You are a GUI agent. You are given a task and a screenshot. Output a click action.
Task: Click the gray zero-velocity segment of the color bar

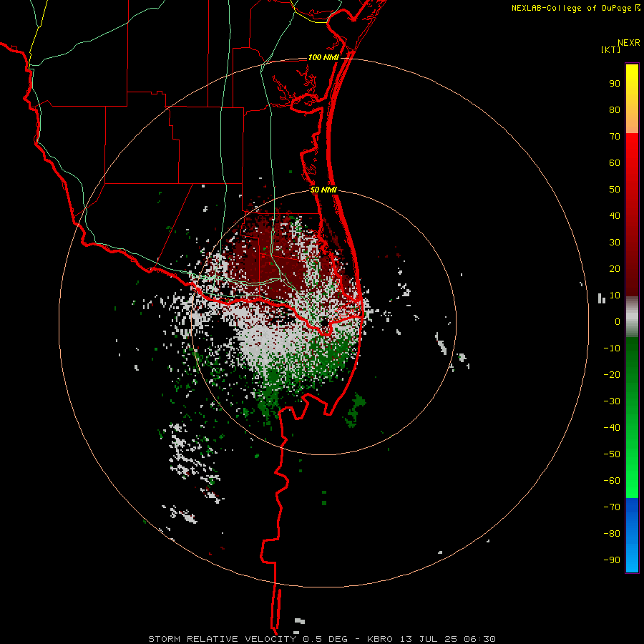(632, 317)
